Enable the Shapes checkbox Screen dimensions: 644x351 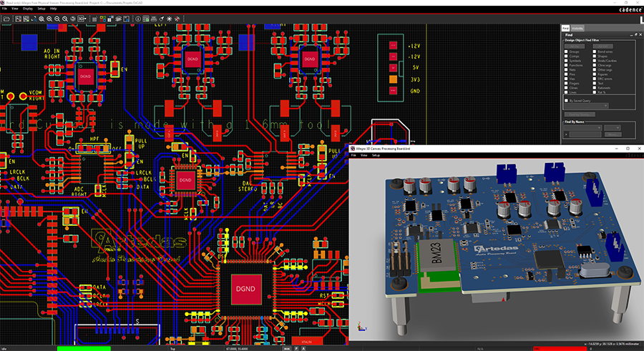[595, 56]
